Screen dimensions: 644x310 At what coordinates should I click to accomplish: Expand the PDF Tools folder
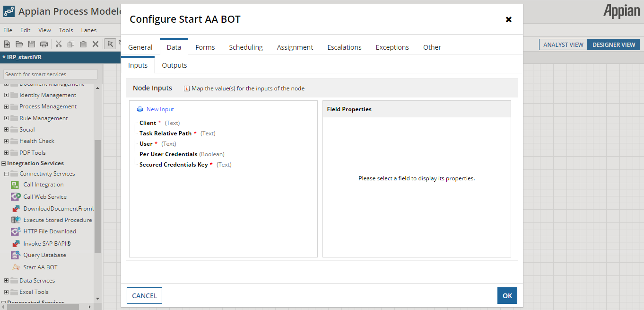(7, 152)
